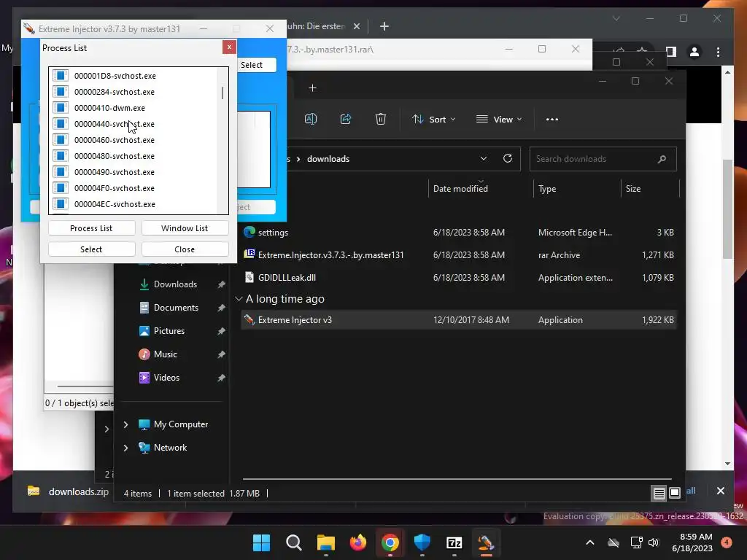Open downloads.zip in Chrome download bar
Viewport: 747px width, 560px height.
pos(67,491)
